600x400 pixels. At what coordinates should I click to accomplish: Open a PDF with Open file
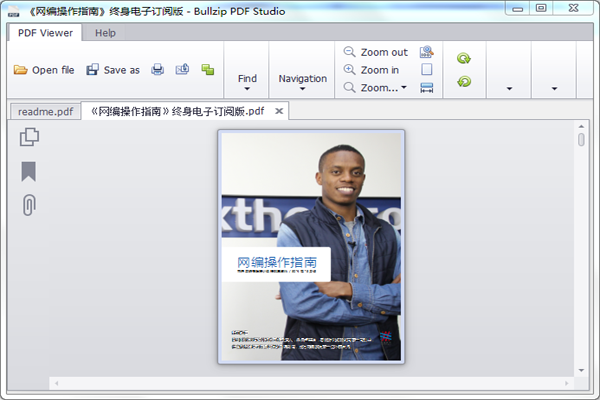[44, 70]
